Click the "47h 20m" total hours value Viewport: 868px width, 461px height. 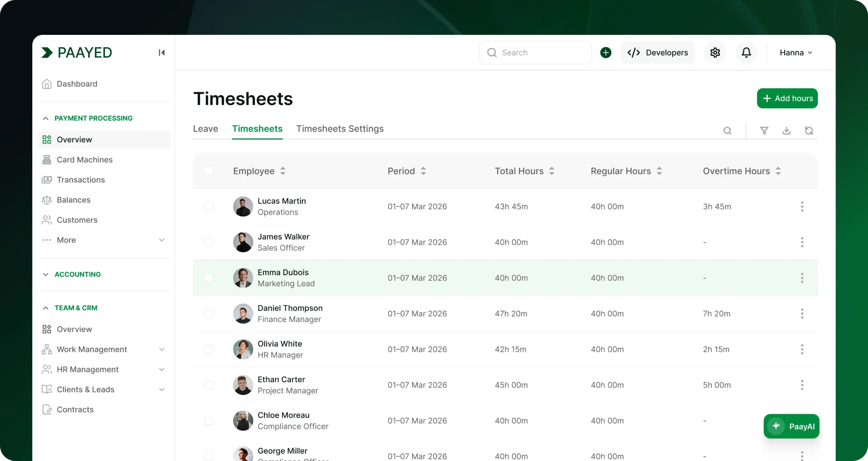[x=511, y=314]
